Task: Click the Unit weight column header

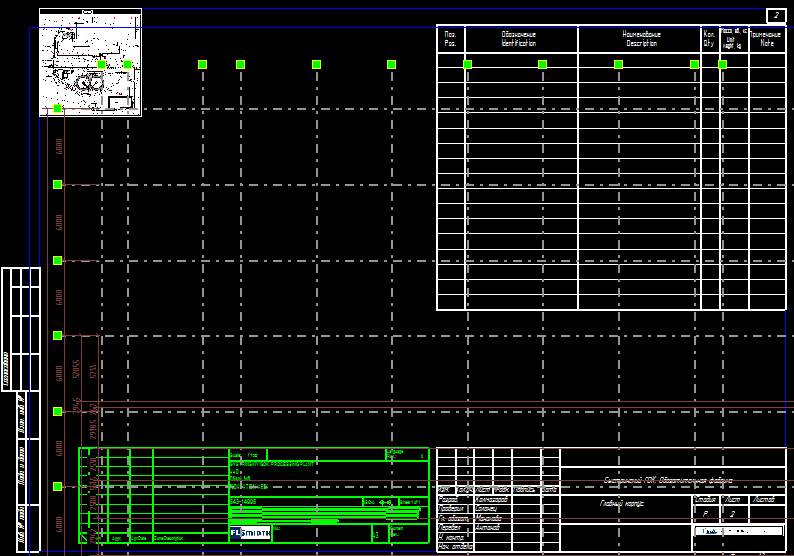Action: point(733,39)
